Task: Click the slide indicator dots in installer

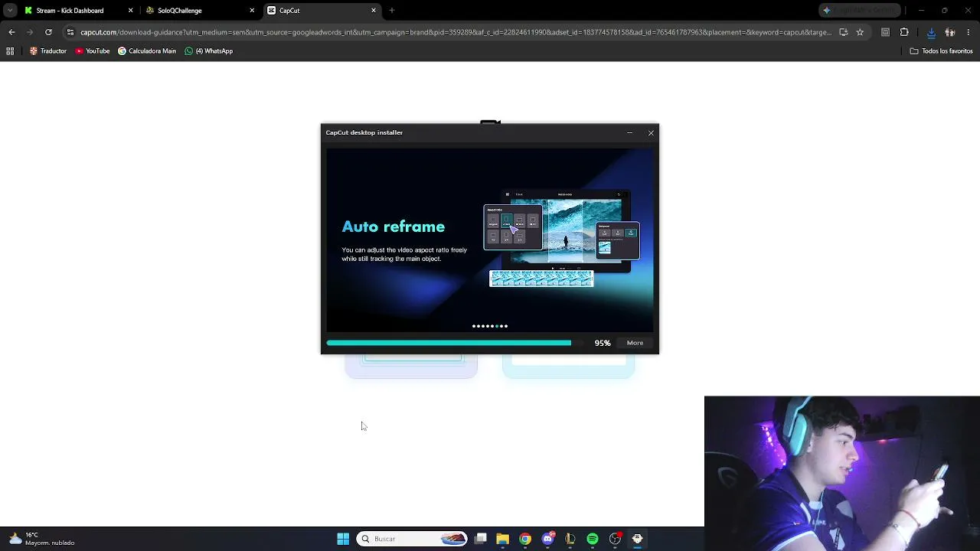Action: (x=490, y=326)
